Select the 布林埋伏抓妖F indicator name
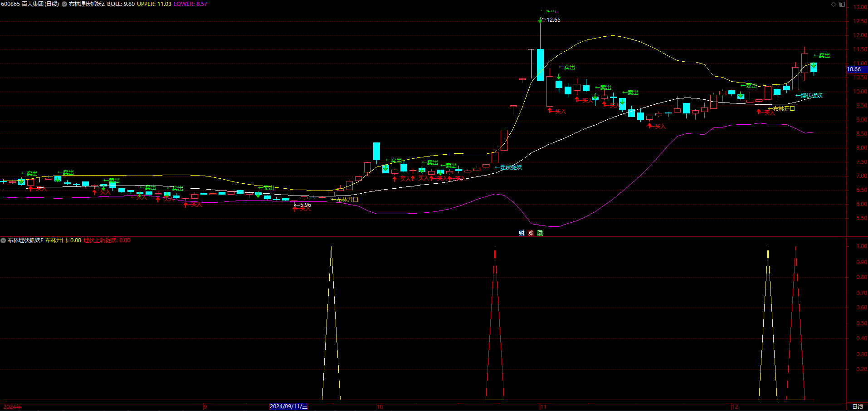Screen dimensions: 868x411 (x=25, y=240)
